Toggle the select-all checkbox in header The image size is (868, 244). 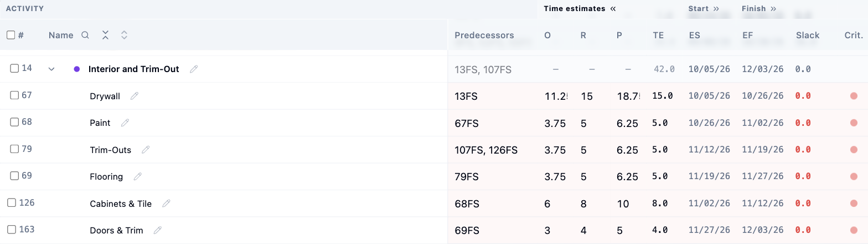[x=11, y=35]
